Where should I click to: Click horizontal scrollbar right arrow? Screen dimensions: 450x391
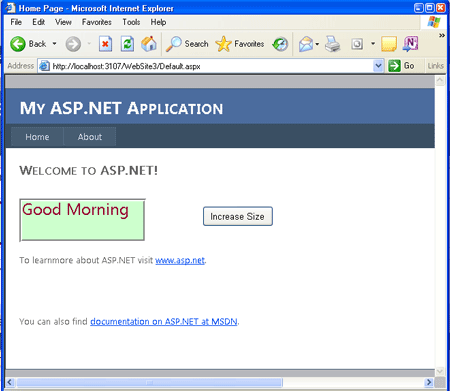[x=429, y=382]
